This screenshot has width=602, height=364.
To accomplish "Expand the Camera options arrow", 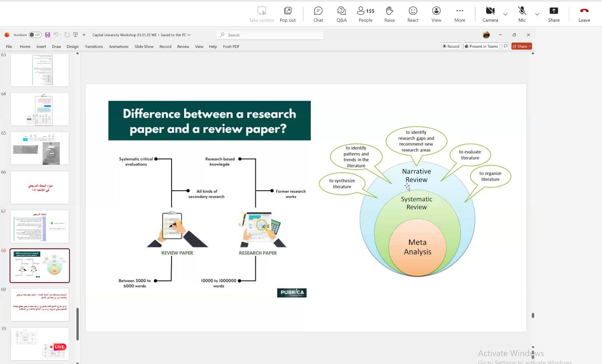I will 505,14.
